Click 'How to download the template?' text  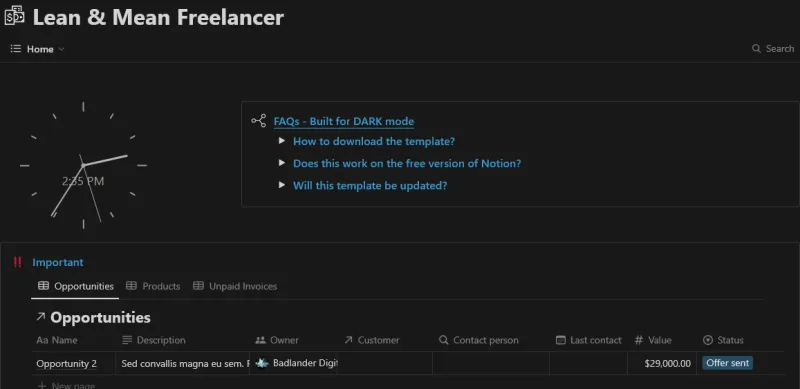[x=374, y=141]
